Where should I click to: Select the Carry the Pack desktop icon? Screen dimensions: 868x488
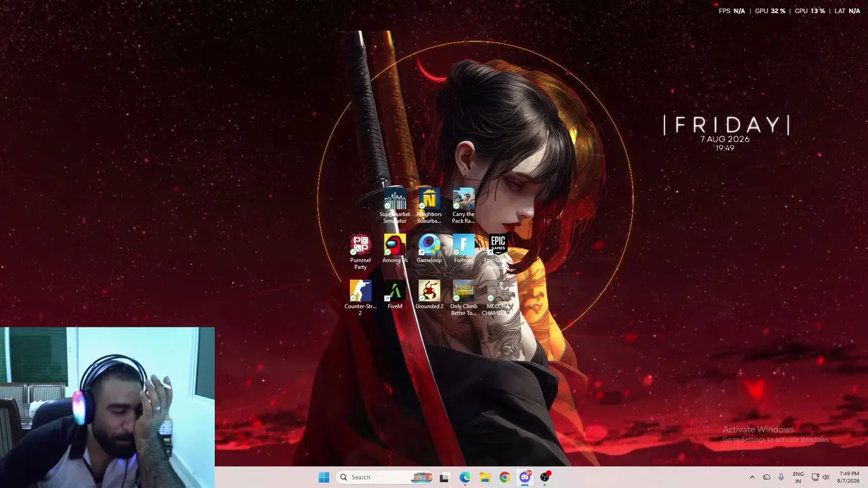pyautogui.click(x=464, y=206)
